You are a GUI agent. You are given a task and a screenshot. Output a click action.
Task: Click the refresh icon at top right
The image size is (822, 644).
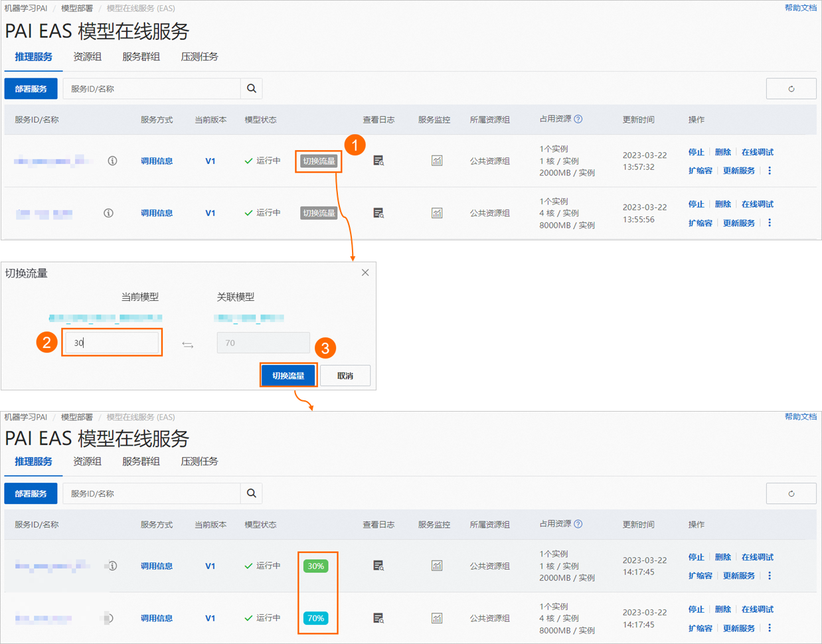point(791,88)
